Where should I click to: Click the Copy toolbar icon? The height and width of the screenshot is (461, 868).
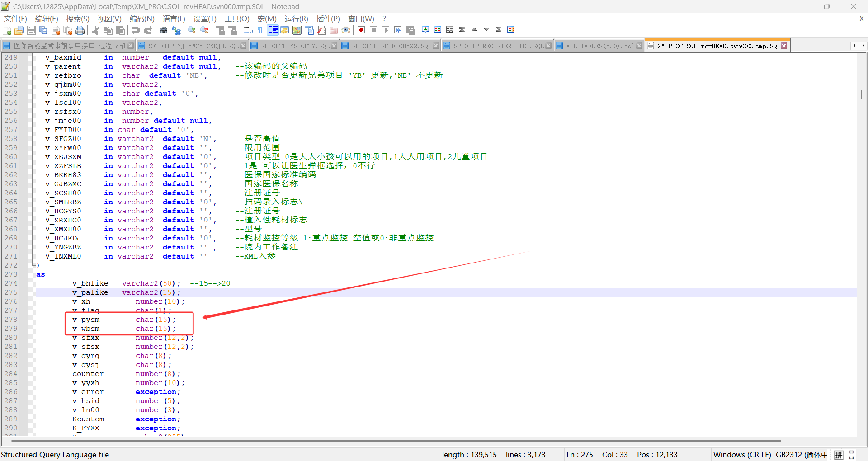pyautogui.click(x=108, y=30)
